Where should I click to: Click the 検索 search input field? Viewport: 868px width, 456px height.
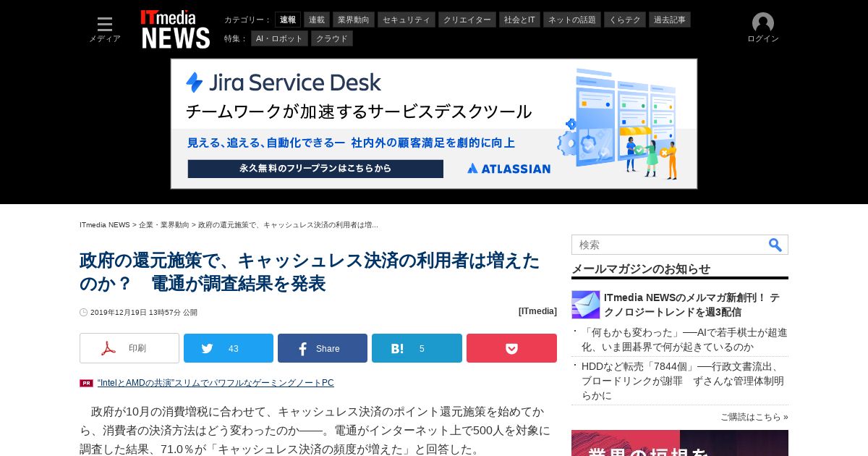point(669,245)
